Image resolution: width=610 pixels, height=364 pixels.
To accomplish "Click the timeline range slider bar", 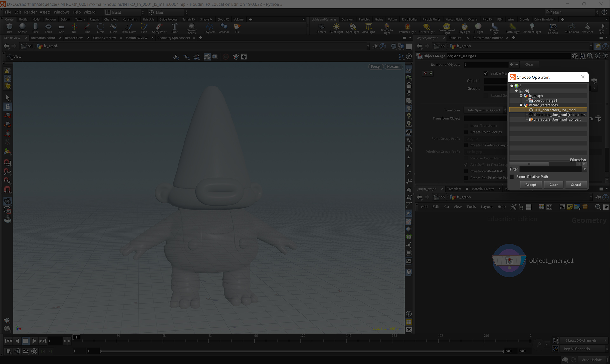I will [x=302, y=351].
